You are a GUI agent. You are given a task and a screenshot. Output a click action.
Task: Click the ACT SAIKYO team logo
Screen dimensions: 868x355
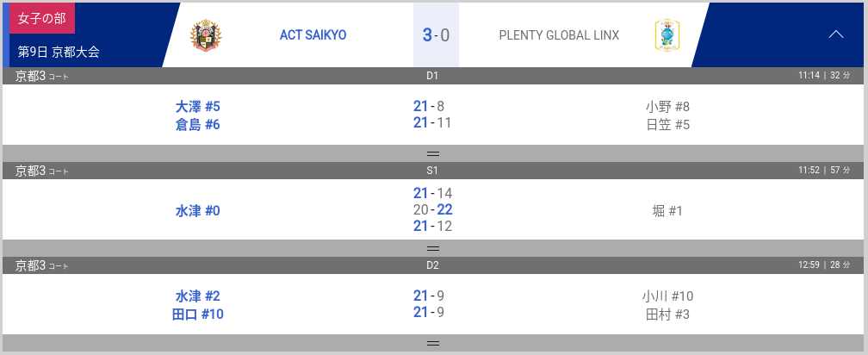pyautogui.click(x=206, y=35)
